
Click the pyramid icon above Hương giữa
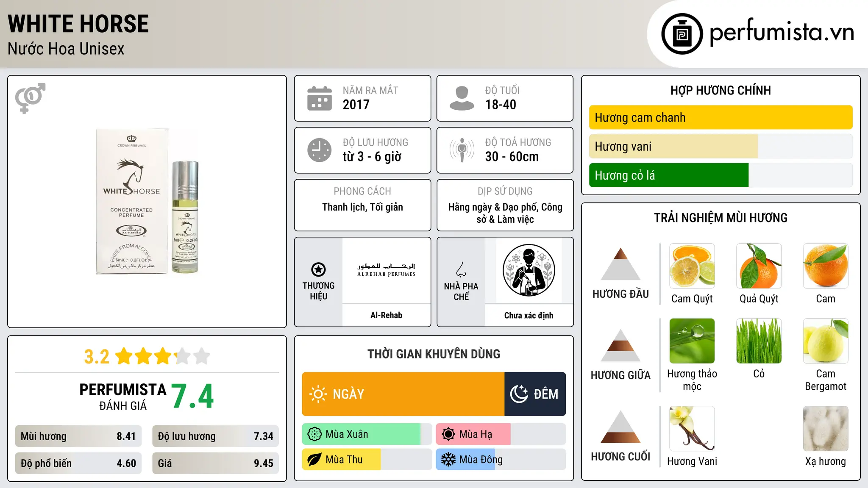[x=620, y=345]
